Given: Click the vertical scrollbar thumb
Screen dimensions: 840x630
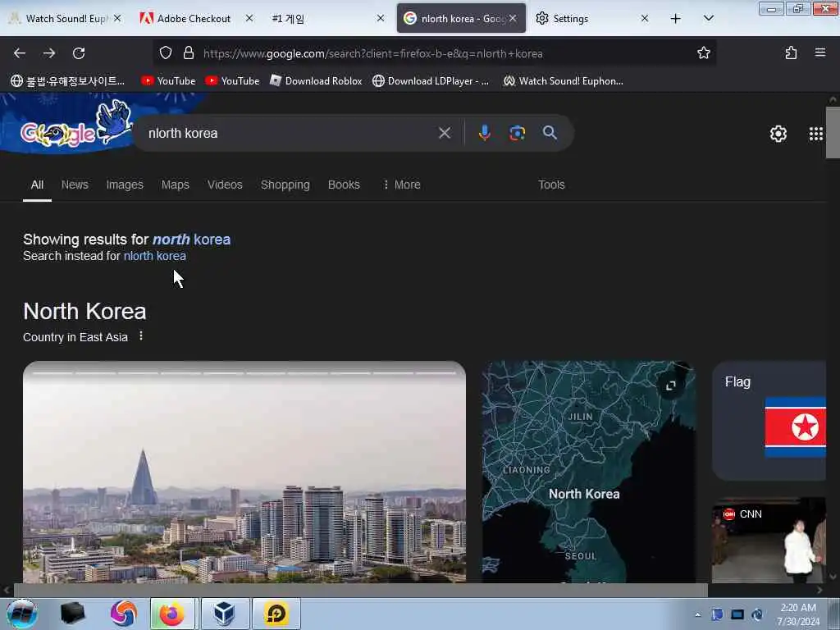Looking at the screenshot, I should [x=833, y=132].
